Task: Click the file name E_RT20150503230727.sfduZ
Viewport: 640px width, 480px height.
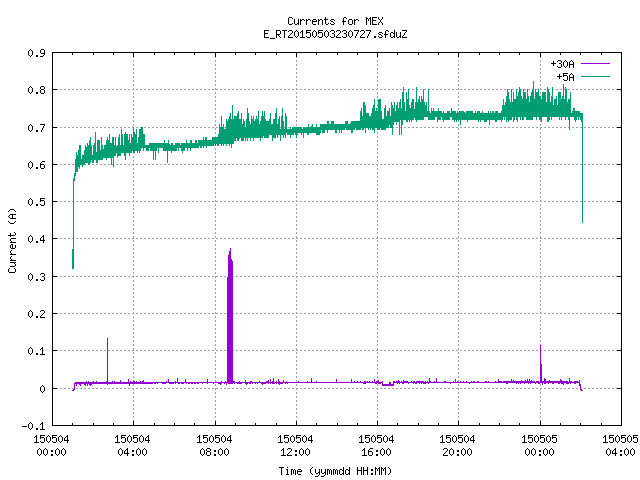Action: pyautogui.click(x=335, y=34)
